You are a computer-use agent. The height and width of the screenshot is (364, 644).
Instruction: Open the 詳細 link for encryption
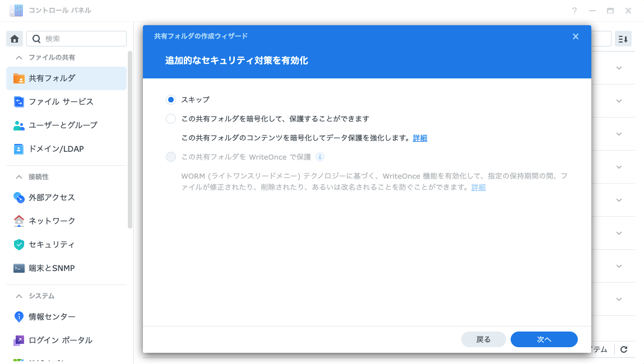pos(420,138)
